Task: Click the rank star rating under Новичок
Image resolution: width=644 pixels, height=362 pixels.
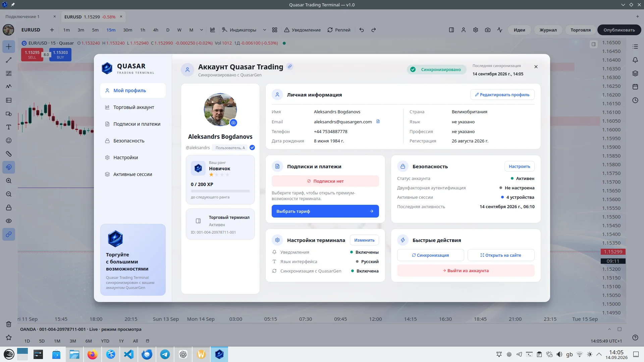Action: [x=219, y=175]
